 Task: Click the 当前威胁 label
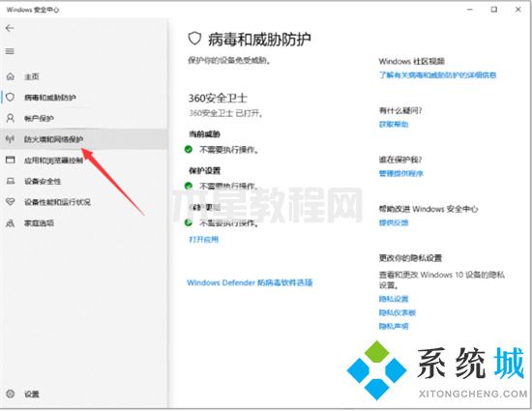point(205,134)
